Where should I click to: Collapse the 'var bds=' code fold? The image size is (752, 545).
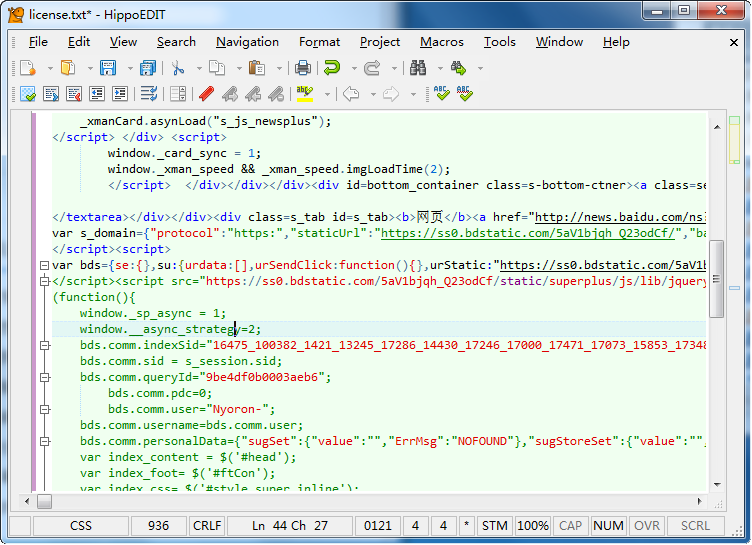coord(42,265)
